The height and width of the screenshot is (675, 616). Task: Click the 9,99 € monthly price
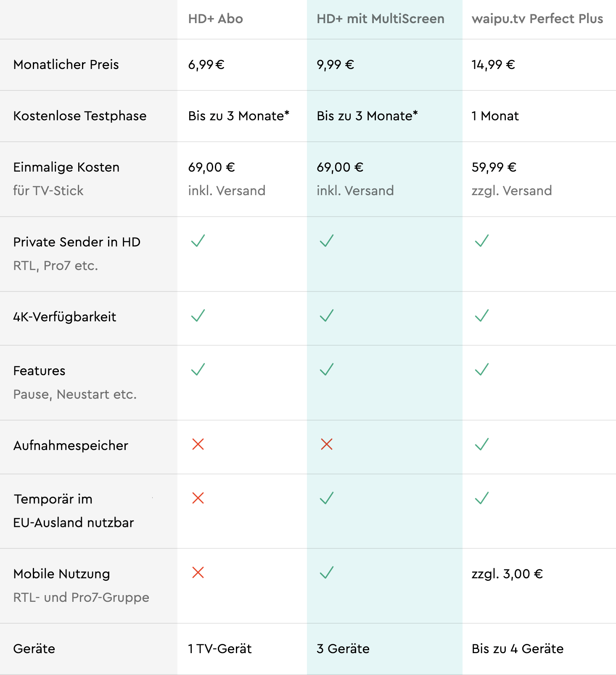[x=335, y=65]
